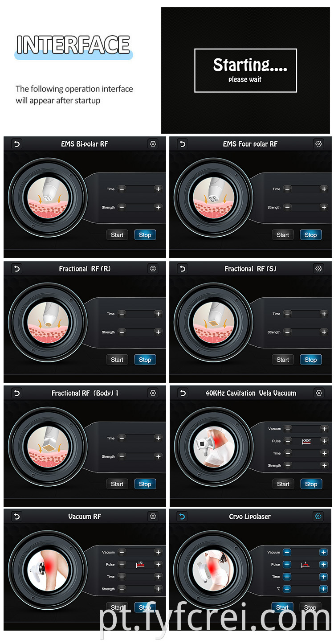Decrease Strength on EMS Four polar RF panel
The width and height of the screenshot is (334, 644).
[x=288, y=207]
